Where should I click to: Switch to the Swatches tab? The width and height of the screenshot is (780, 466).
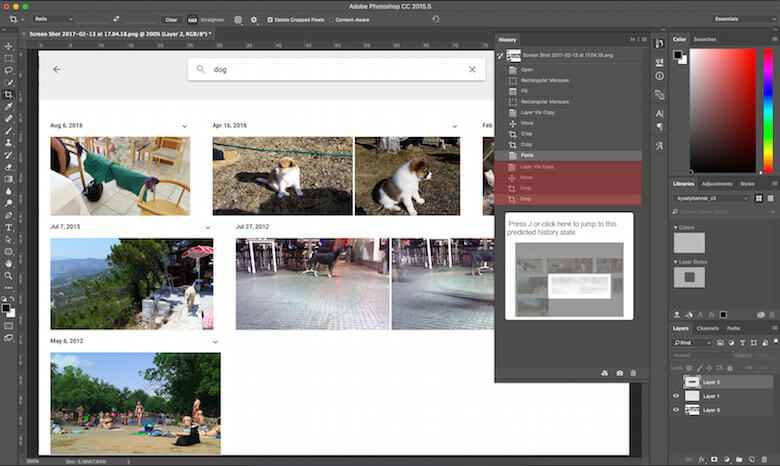[x=705, y=39]
